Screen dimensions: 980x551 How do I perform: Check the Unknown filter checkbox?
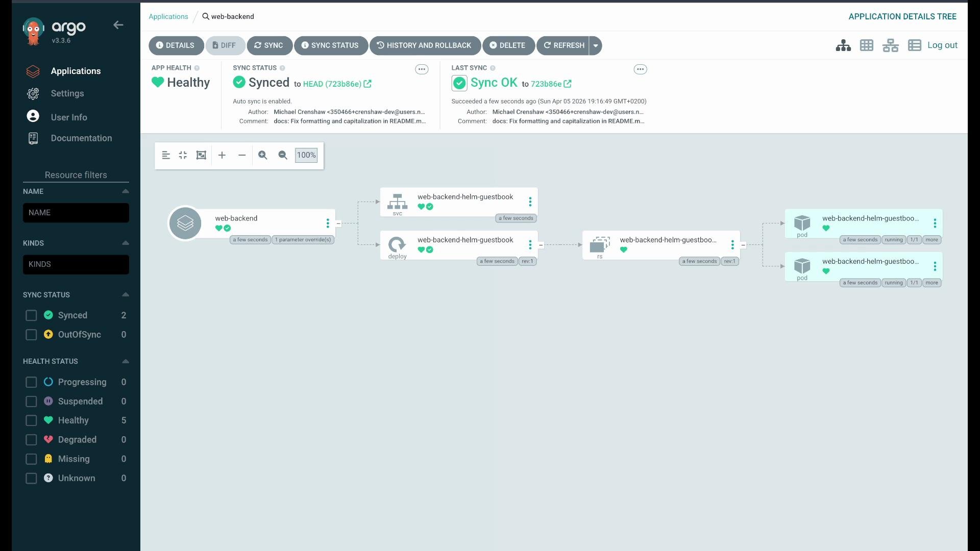tap(31, 478)
